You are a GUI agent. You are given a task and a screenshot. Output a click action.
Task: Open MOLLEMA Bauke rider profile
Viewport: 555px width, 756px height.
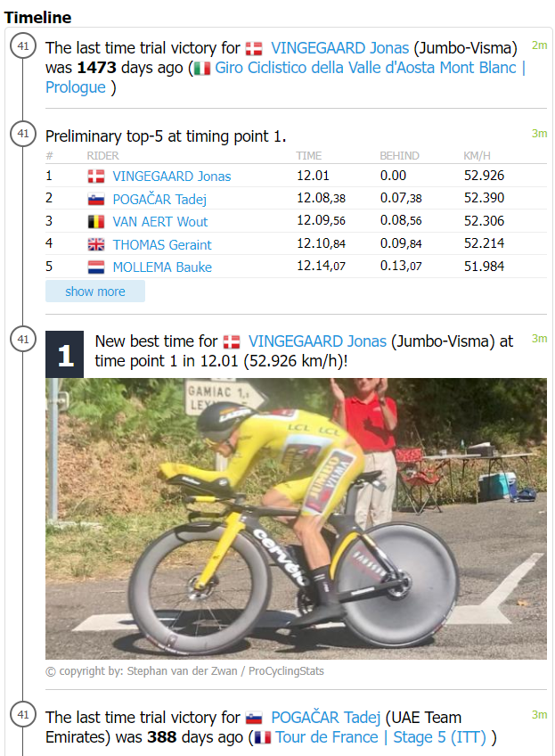pyautogui.click(x=162, y=267)
